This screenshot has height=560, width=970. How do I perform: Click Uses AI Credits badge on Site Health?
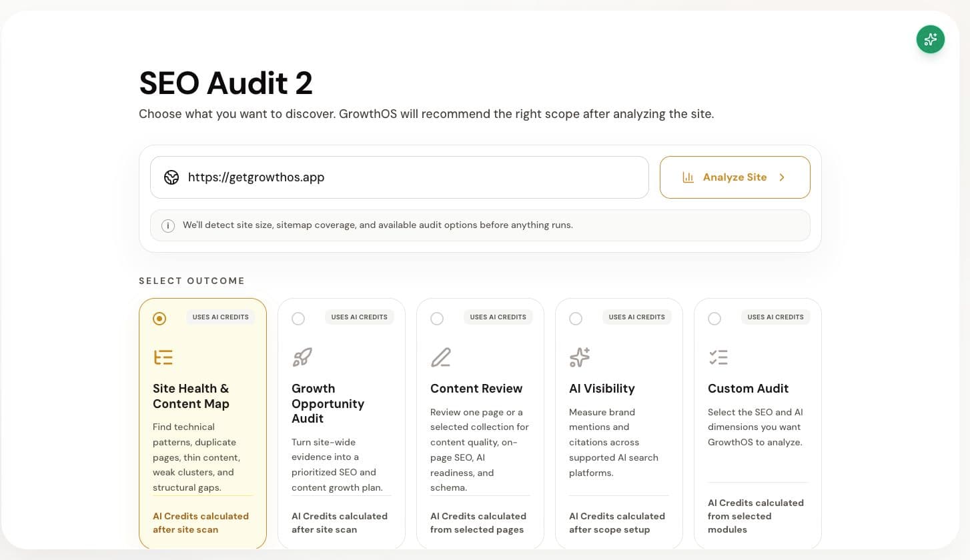click(220, 317)
